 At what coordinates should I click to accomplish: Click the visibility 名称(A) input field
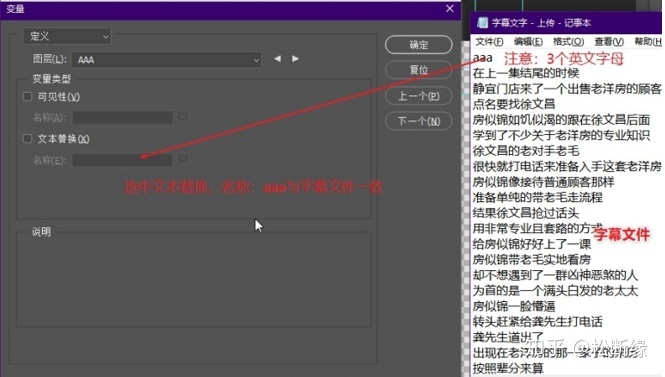click(x=123, y=117)
